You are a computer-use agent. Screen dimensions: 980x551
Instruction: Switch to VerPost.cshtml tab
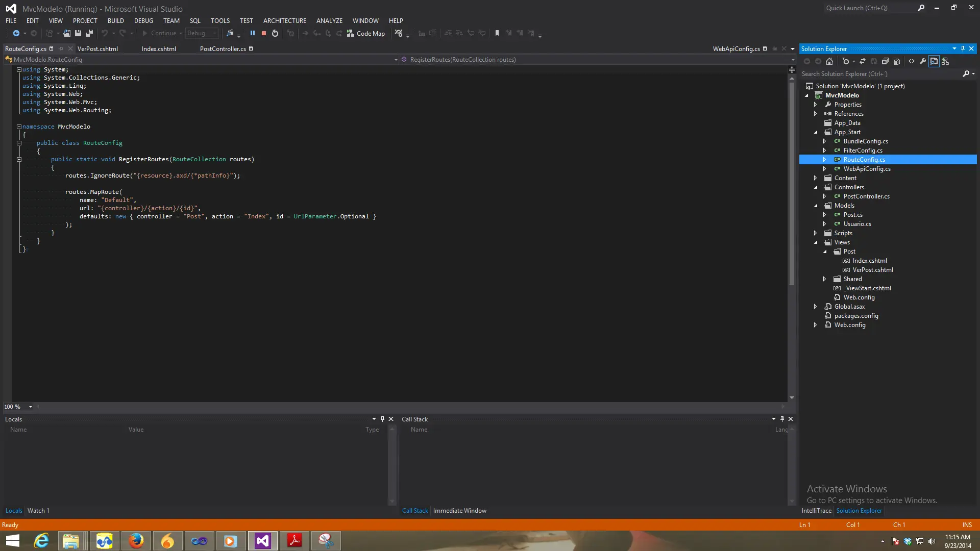coord(97,49)
